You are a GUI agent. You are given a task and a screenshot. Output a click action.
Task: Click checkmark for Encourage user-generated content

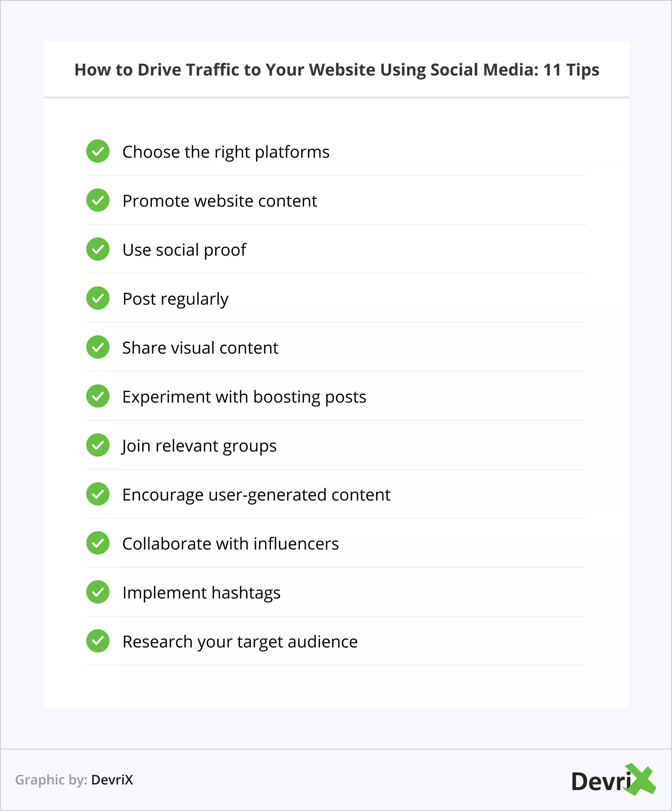98,494
